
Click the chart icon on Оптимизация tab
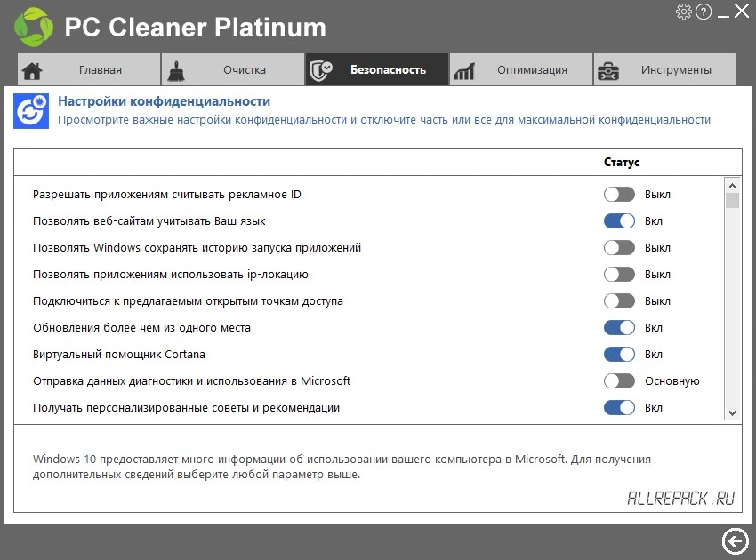coord(463,71)
